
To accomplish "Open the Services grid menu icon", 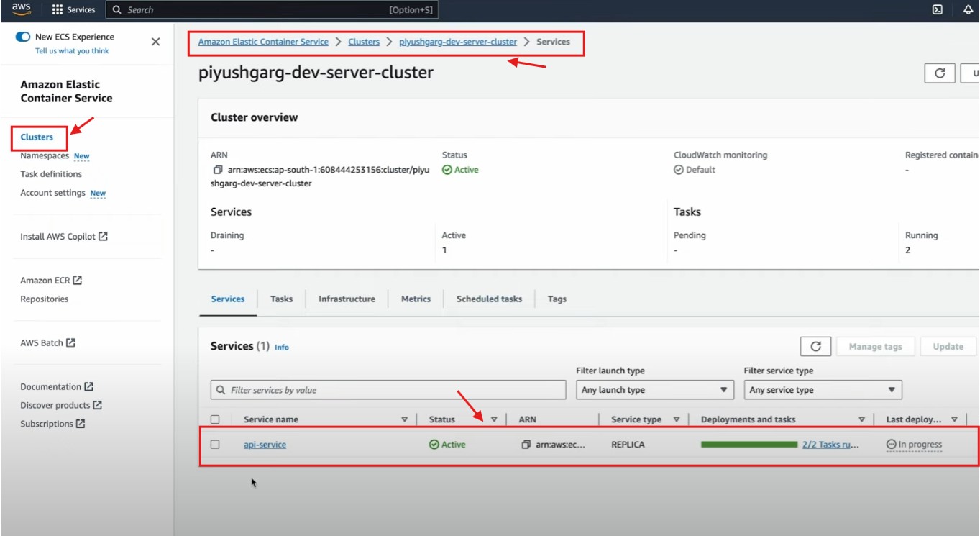I will pos(58,10).
